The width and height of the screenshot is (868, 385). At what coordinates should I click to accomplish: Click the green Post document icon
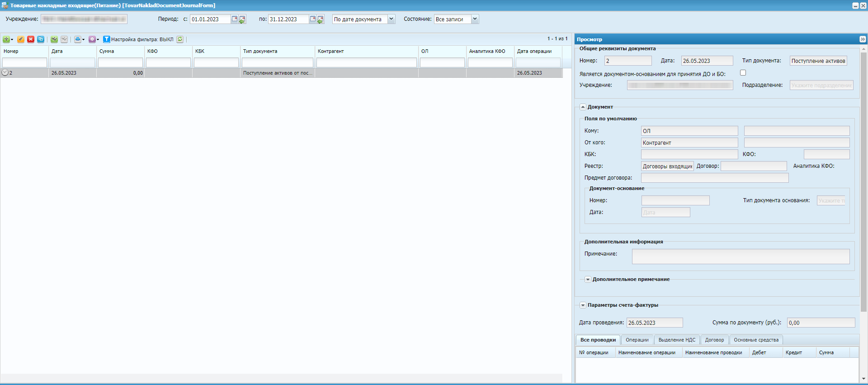54,39
